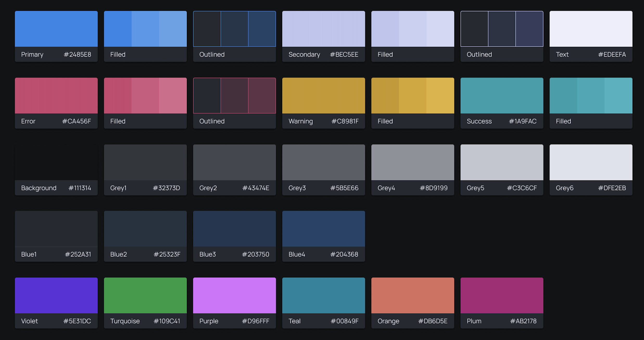Screen dimensions: 644x340
Task: Click the hex code #252A31
Action: [78, 254]
